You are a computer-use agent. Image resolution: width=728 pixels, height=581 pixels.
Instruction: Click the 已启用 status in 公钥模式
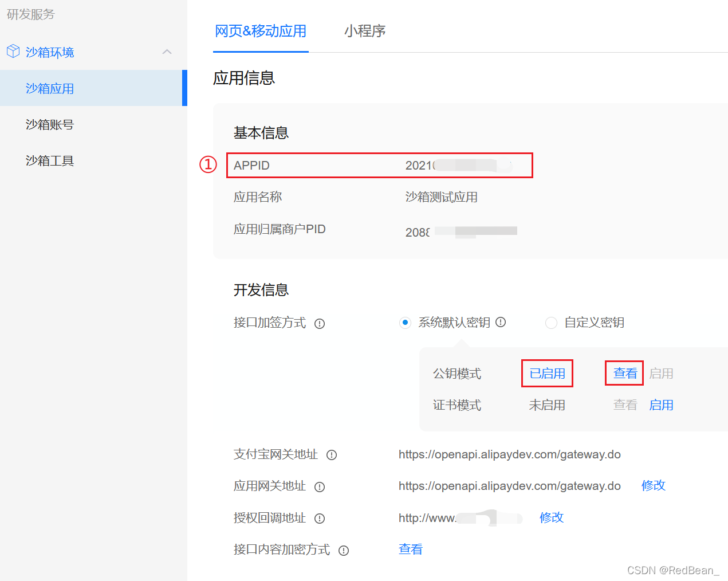[547, 374]
